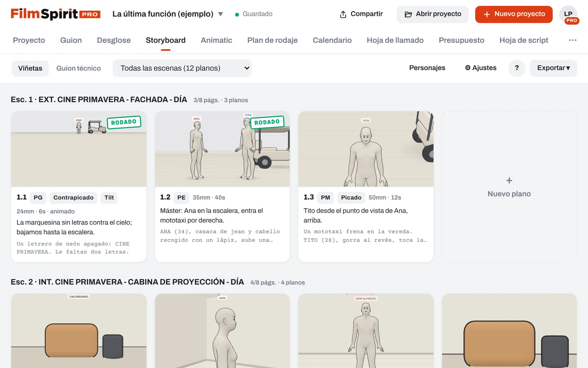Screen dimensions: 588x368
Task: Open the Calendario tab
Action: click(x=332, y=40)
